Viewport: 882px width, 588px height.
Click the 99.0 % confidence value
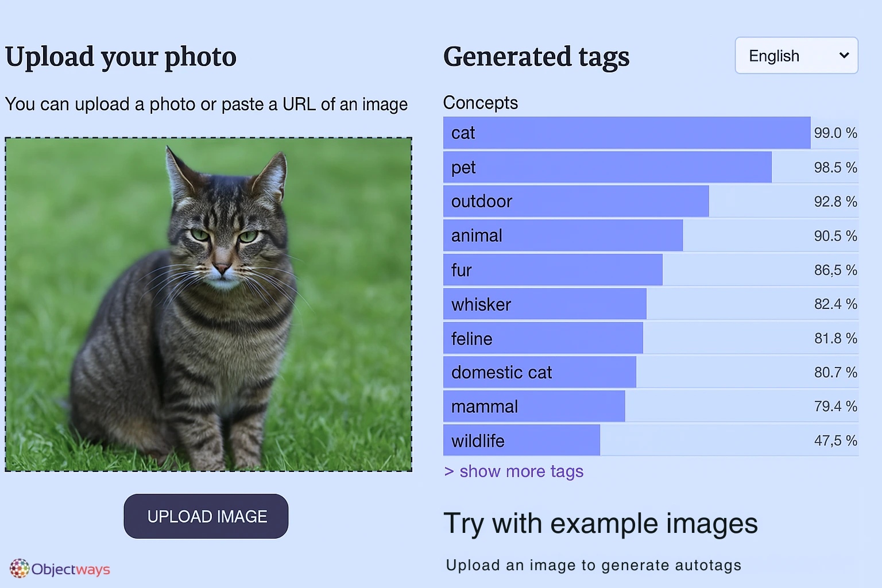click(x=835, y=133)
